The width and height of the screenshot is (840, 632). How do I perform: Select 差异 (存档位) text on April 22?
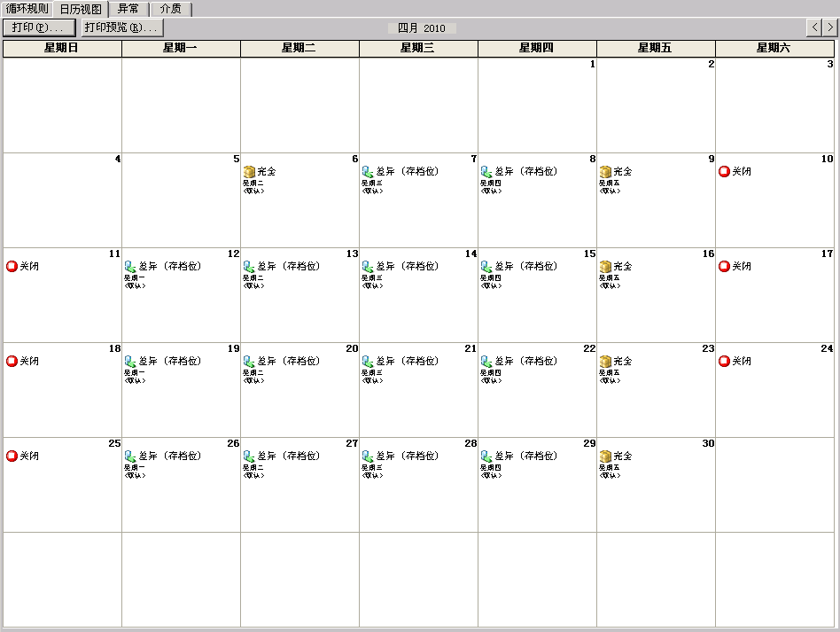coord(526,362)
